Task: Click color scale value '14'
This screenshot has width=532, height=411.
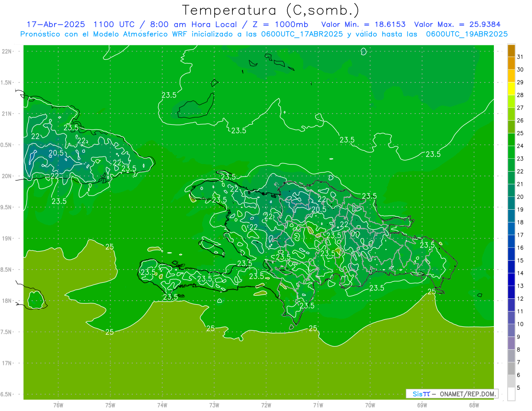Action: point(520,273)
